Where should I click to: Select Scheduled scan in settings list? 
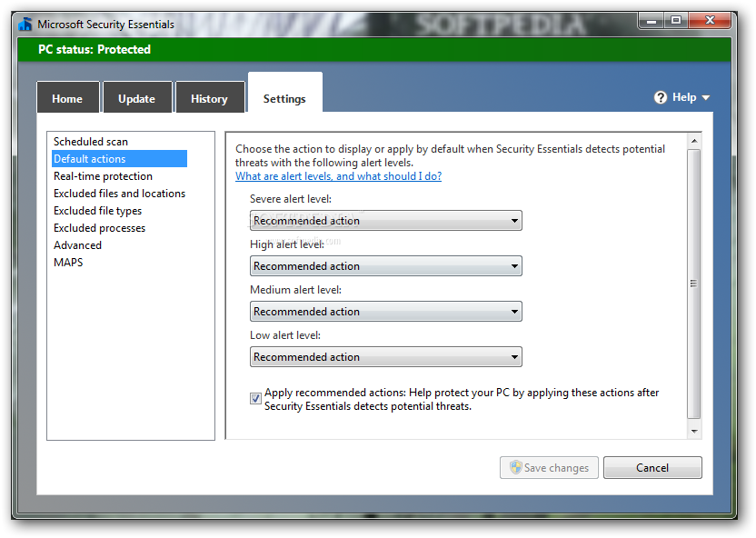pyautogui.click(x=91, y=142)
